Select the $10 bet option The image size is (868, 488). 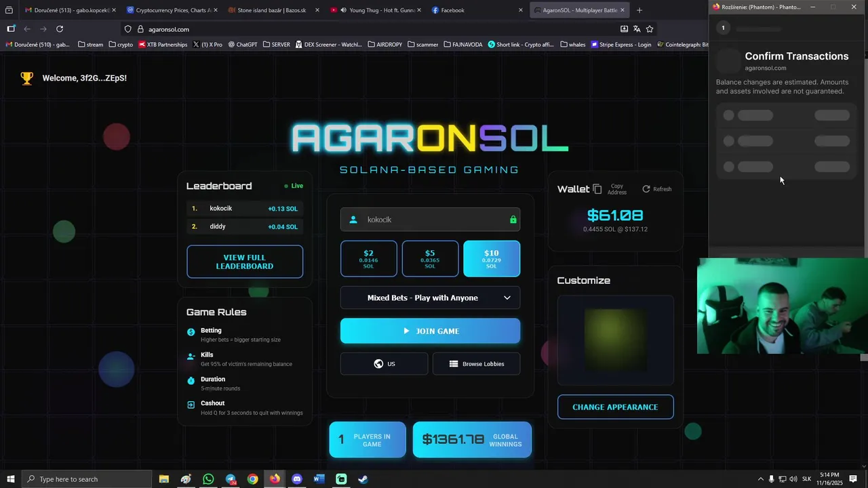(492, 258)
